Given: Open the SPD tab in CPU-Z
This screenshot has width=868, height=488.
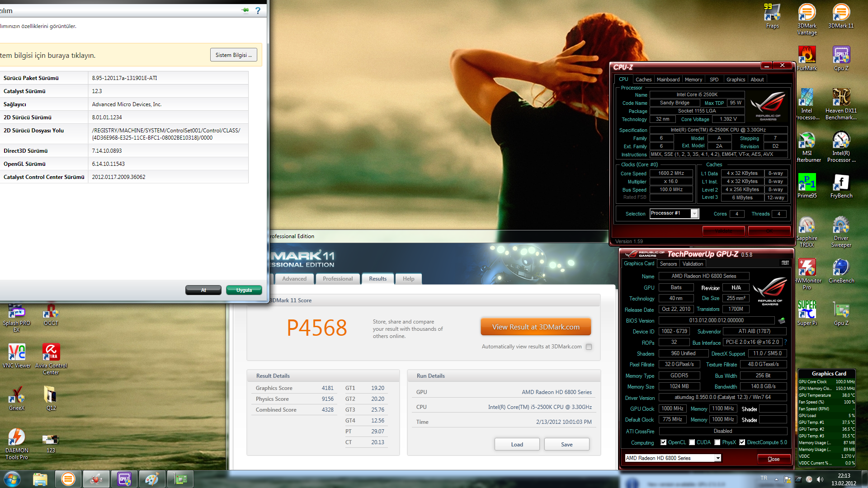Looking at the screenshot, I should (714, 80).
